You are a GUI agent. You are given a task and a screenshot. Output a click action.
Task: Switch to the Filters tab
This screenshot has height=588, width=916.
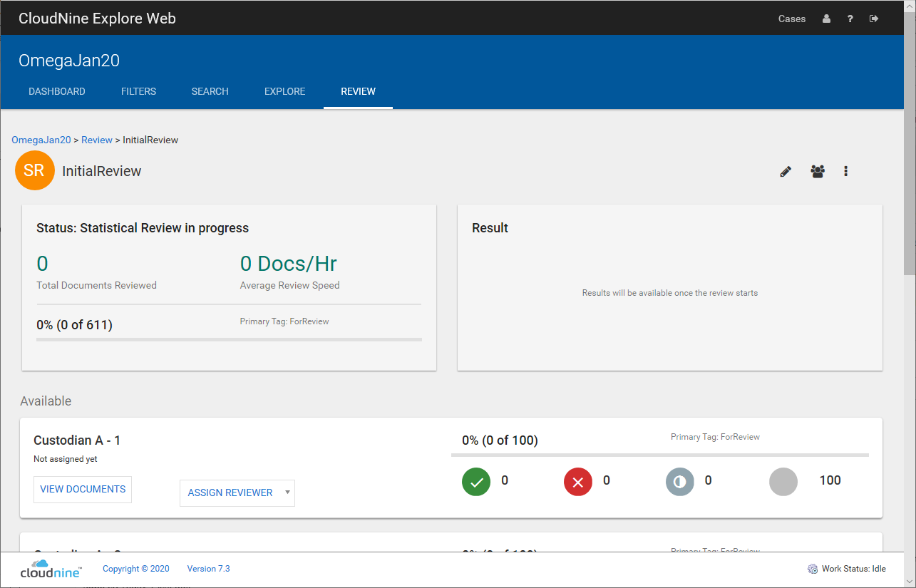pos(138,91)
